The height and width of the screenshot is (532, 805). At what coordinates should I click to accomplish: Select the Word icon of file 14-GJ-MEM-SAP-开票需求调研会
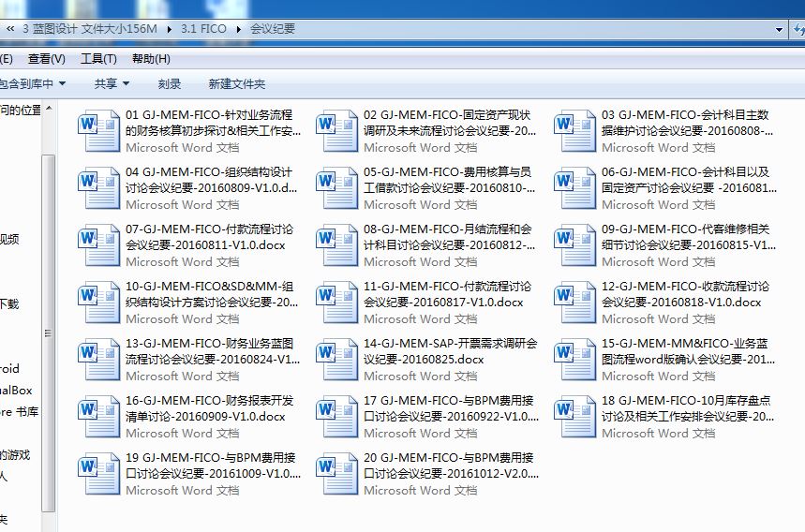[x=336, y=359]
